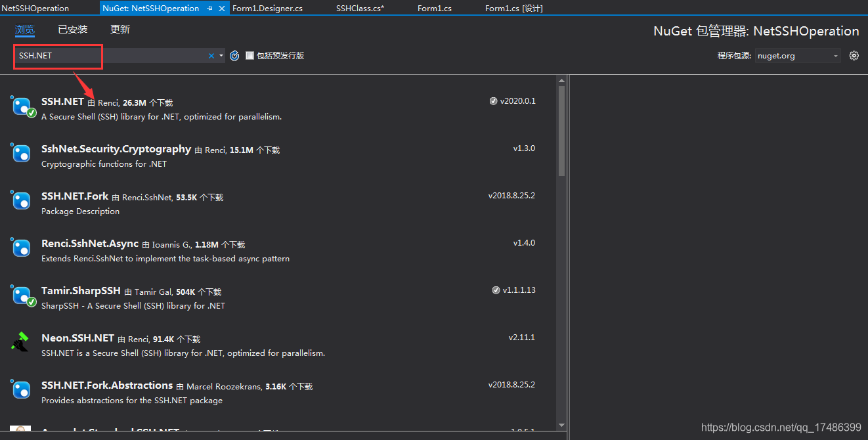Viewport: 868px width, 440px height.
Task: Open the SSHClass.cs* tab
Action: (360, 9)
